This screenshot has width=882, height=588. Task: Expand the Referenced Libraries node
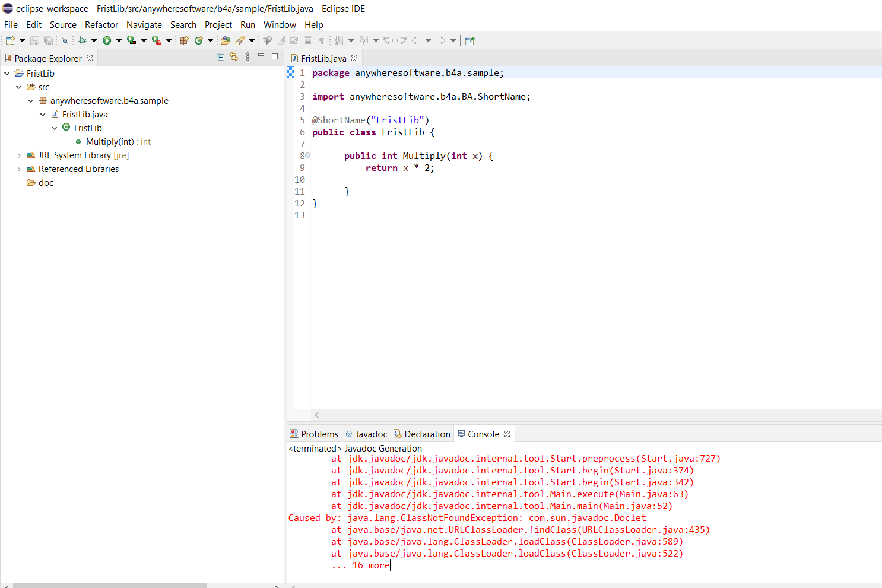(19, 169)
